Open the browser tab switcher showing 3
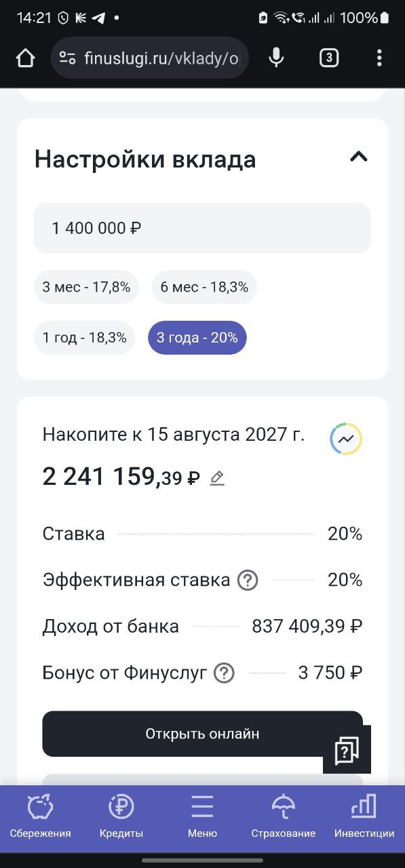Viewport: 405px width, 868px height. click(328, 58)
